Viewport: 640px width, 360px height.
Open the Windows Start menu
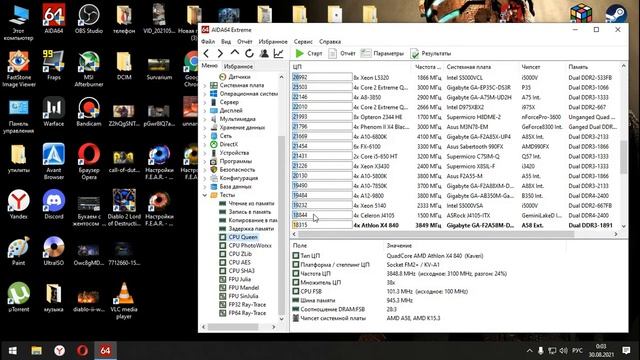click(x=13, y=351)
